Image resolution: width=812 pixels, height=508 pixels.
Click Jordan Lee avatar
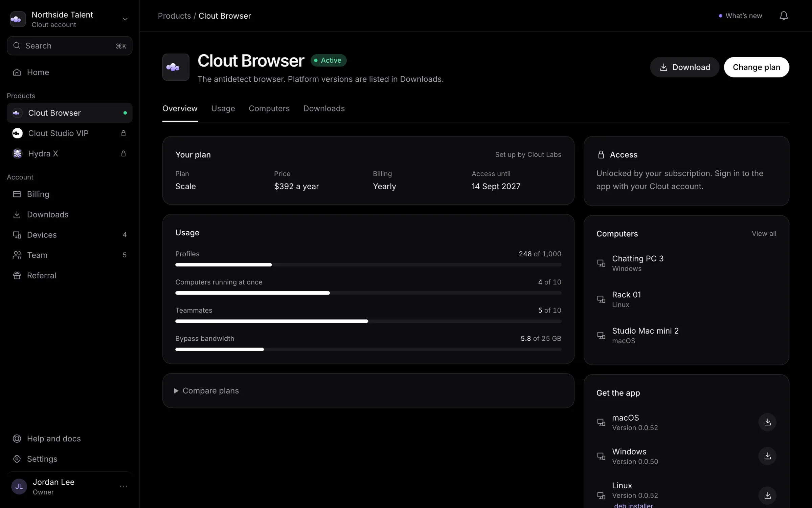pos(19,487)
